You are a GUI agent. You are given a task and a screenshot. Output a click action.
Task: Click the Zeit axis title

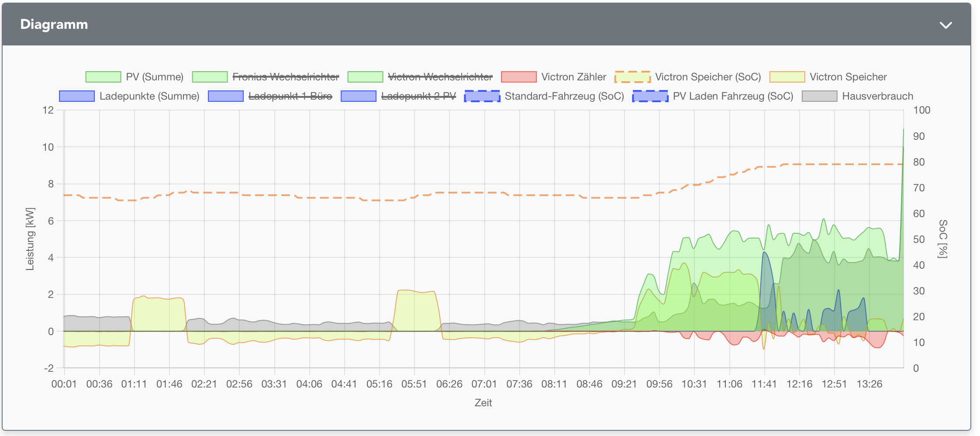click(483, 403)
